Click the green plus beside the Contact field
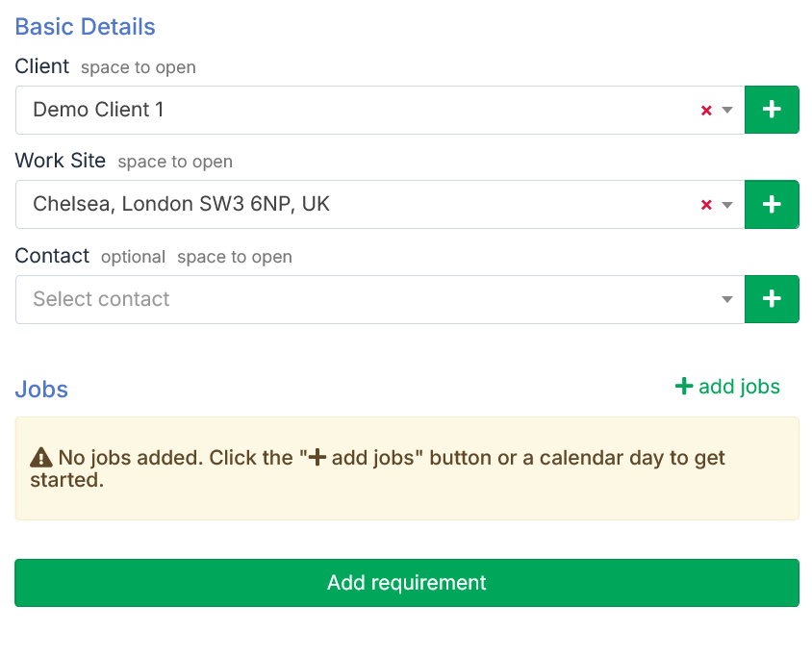This screenshot has height=656, width=812. point(772,299)
